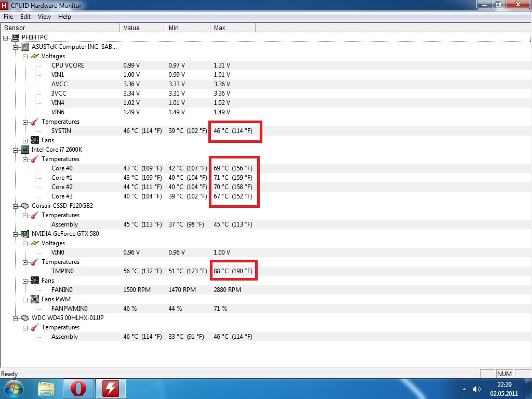Image resolution: width=532 pixels, height=399 pixels.
Task: Click the Intel Core i7 CPU chip icon
Action: coord(25,150)
